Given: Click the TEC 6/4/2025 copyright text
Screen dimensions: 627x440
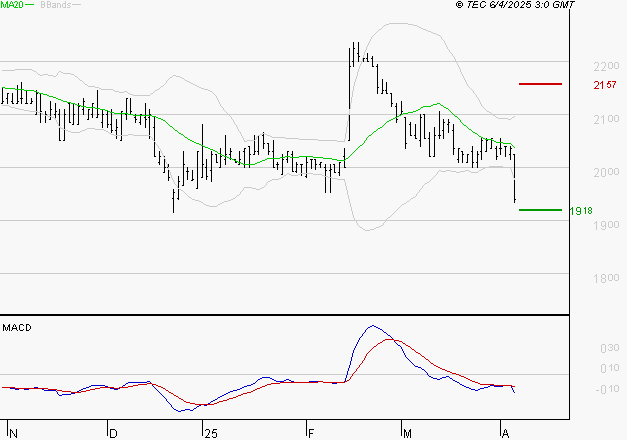Looking at the screenshot, I should click(515, 5).
